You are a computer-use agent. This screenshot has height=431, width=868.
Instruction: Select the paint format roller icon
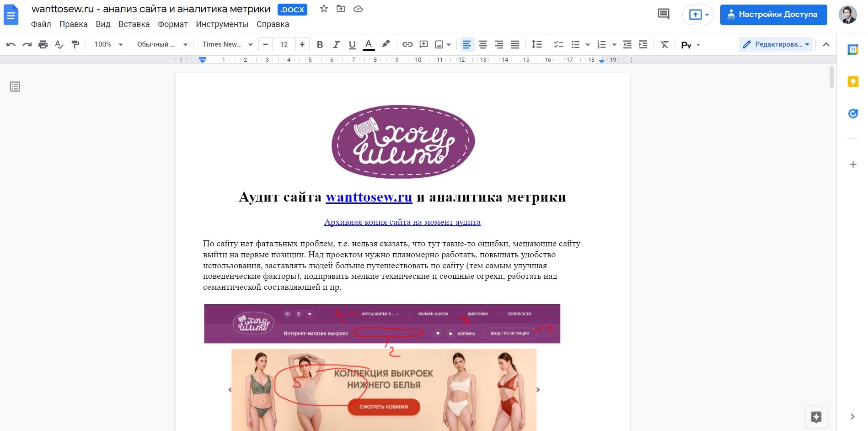coord(75,44)
